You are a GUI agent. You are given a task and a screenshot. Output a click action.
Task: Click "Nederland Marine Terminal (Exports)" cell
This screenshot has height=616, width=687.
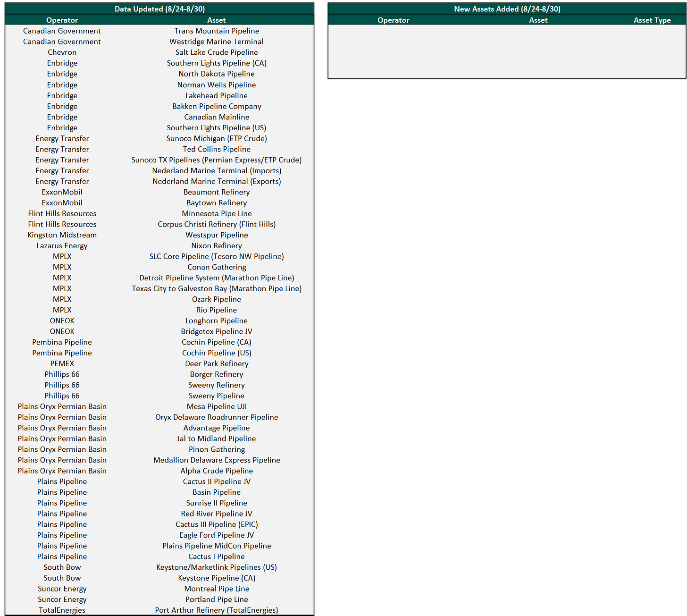(x=217, y=182)
